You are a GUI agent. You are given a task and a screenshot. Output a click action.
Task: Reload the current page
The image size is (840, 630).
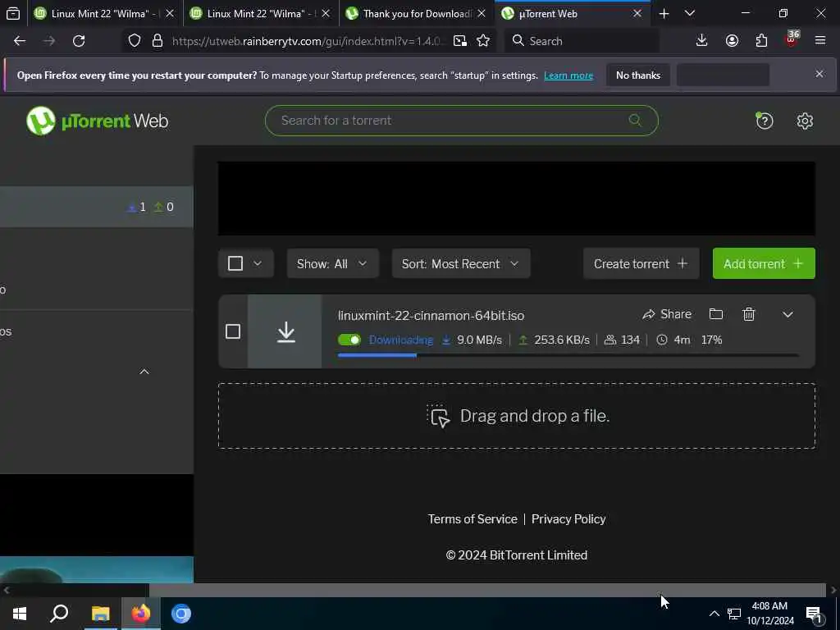point(79,41)
